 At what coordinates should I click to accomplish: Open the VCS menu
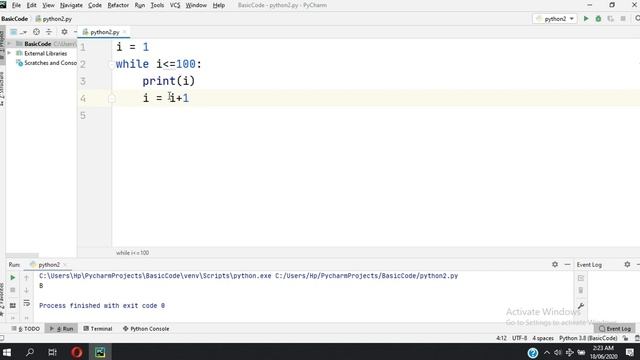[x=175, y=5]
